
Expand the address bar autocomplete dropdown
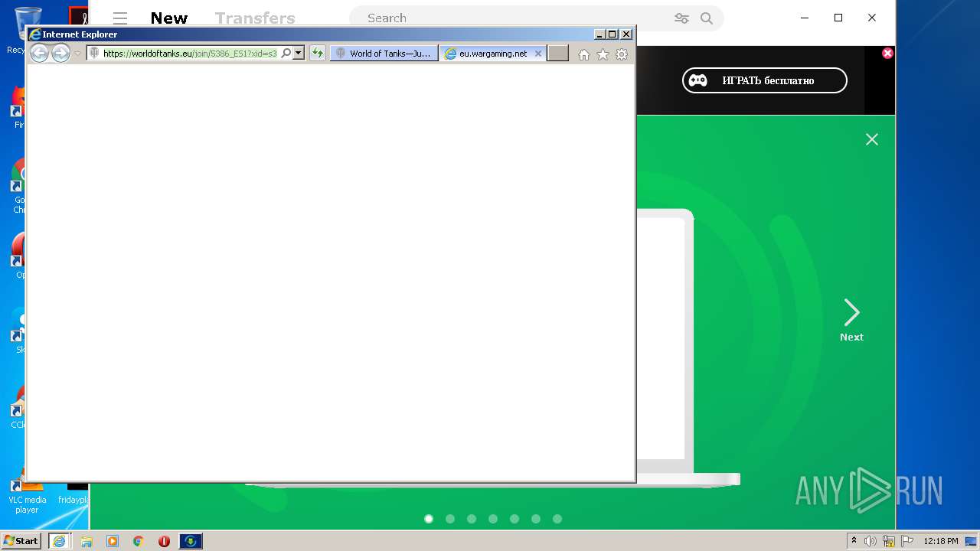pyautogui.click(x=299, y=54)
